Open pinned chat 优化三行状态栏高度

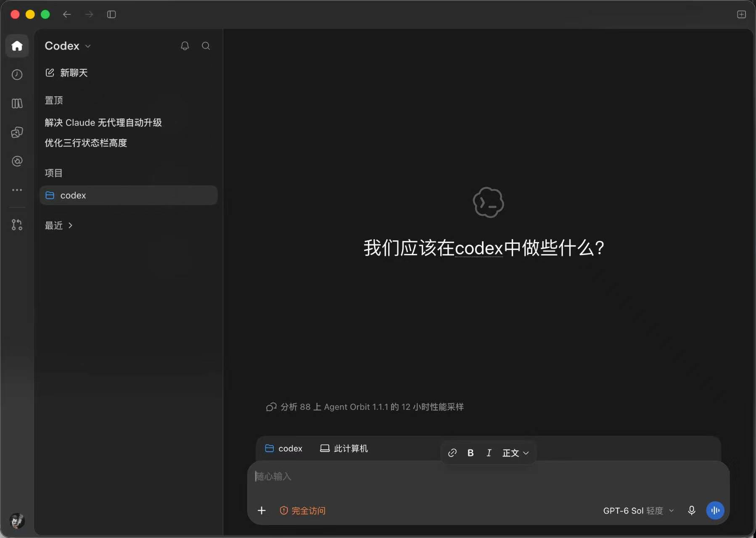tap(86, 143)
